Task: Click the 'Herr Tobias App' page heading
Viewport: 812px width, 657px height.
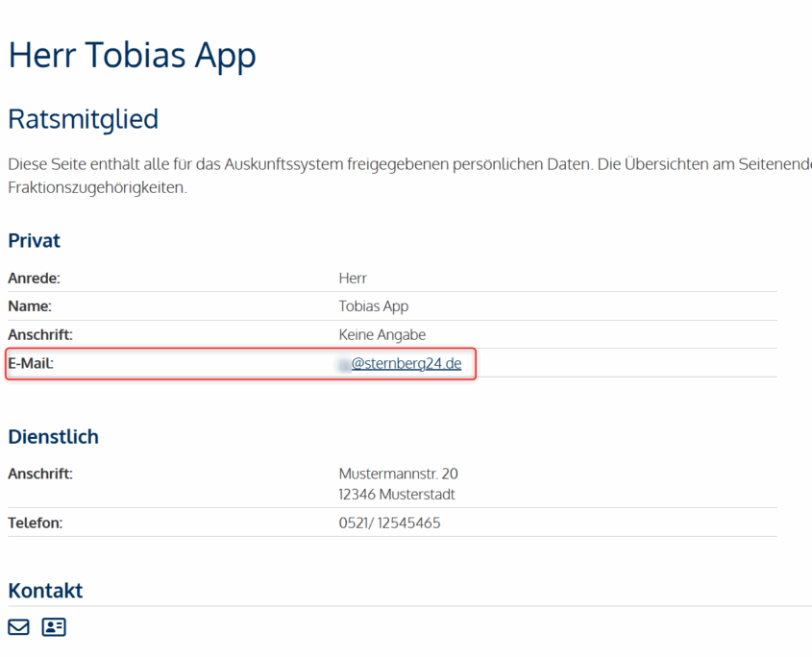Action: point(132,55)
